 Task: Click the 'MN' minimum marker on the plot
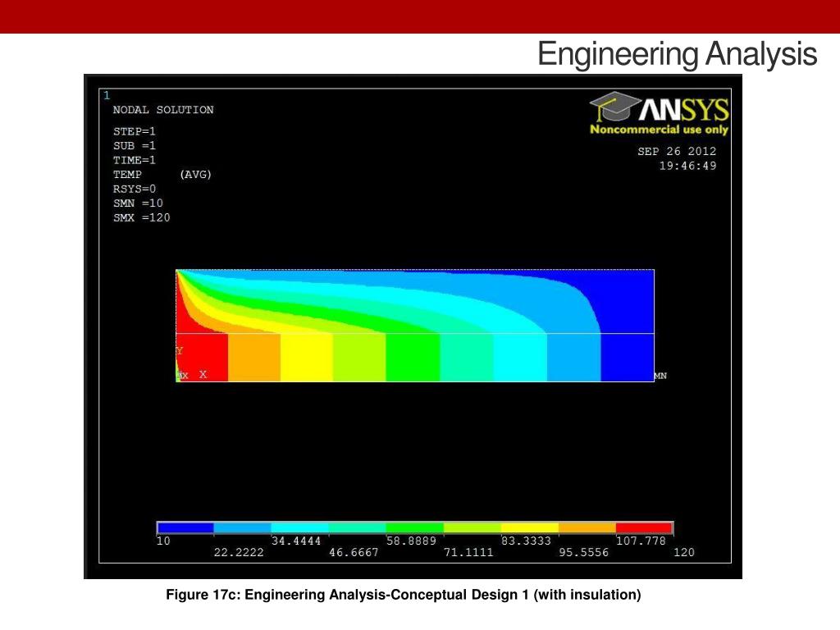[660, 376]
